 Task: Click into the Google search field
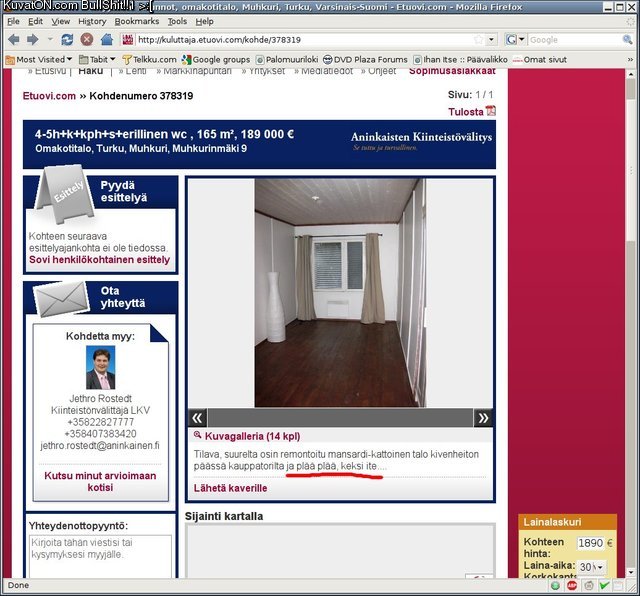tap(575, 40)
